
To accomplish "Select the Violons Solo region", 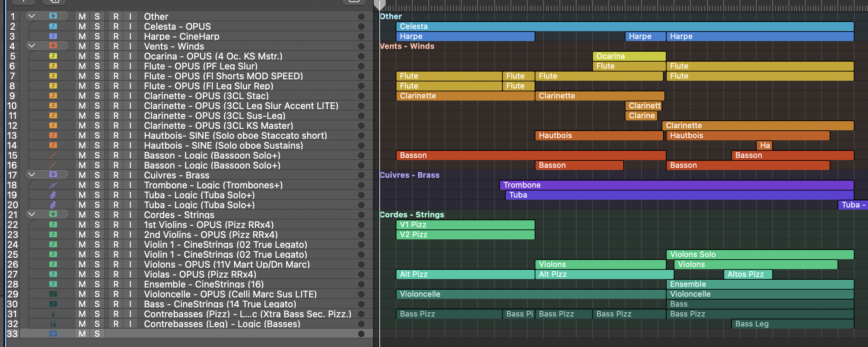I will [x=760, y=254].
